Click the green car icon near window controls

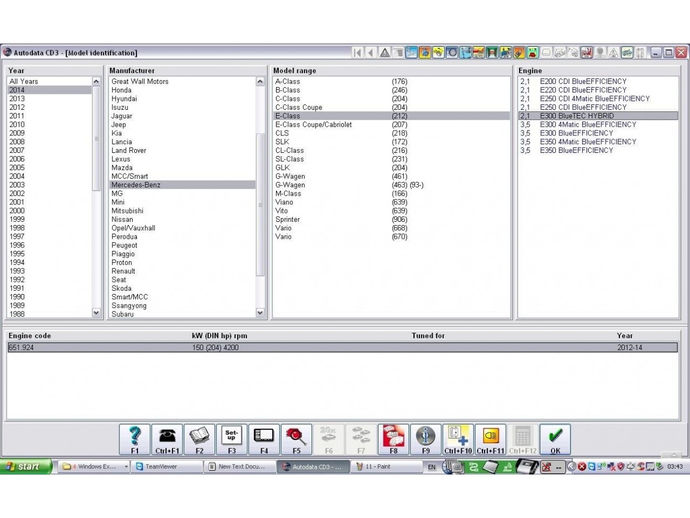pyautogui.click(x=627, y=53)
